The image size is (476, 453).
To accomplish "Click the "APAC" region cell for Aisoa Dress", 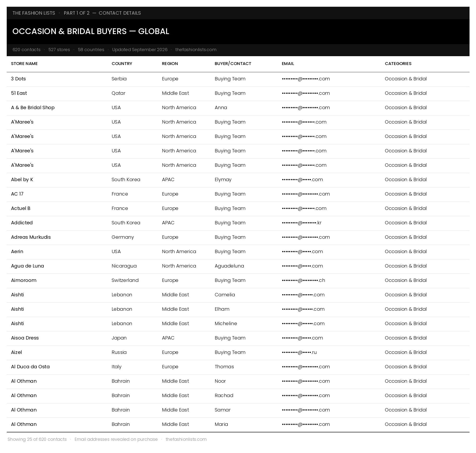I will pyautogui.click(x=168, y=338).
